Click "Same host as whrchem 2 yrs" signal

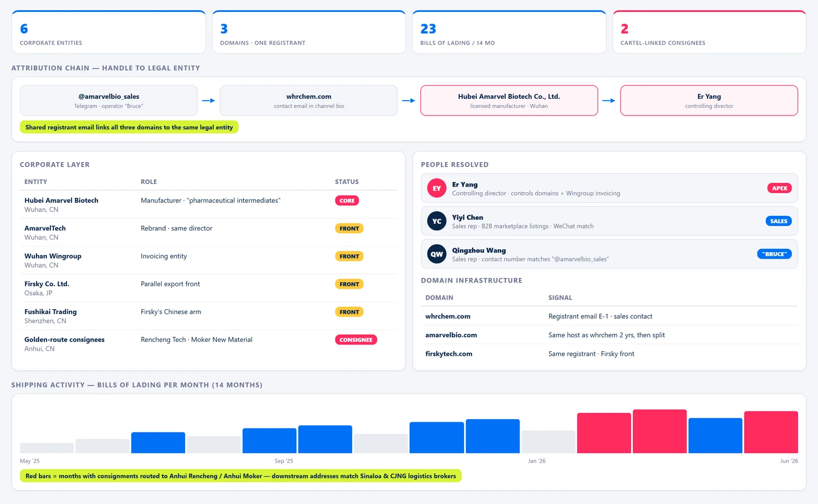click(x=606, y=335)
